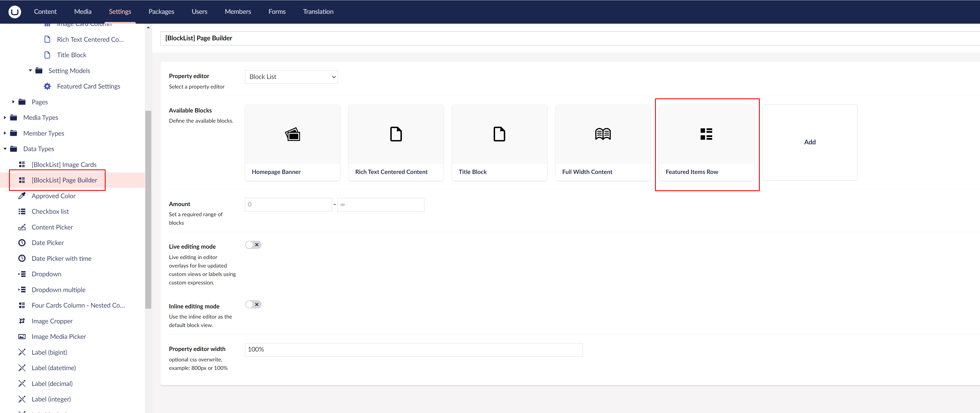Screen dimensions: 980x413
Task: Click the Media Types folder icon
Action: click(x=14, y=117)
